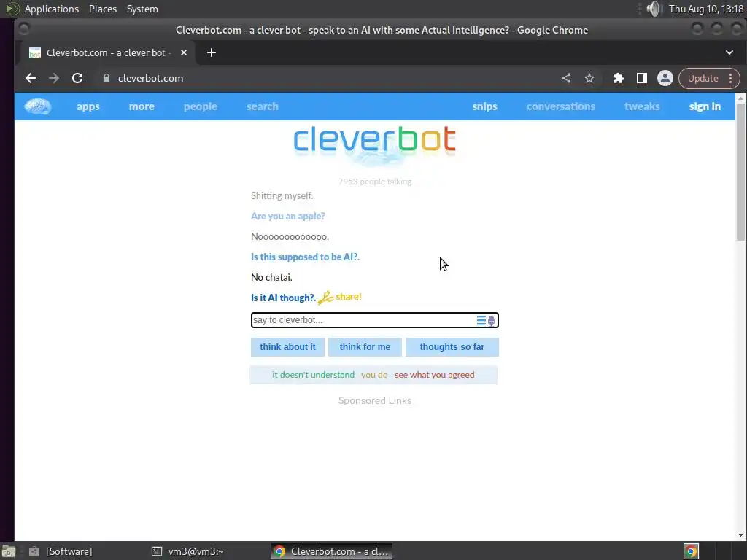Click the thoughts so far button
The width and height of the screenshot is (747, 560).
click(452, 347)
